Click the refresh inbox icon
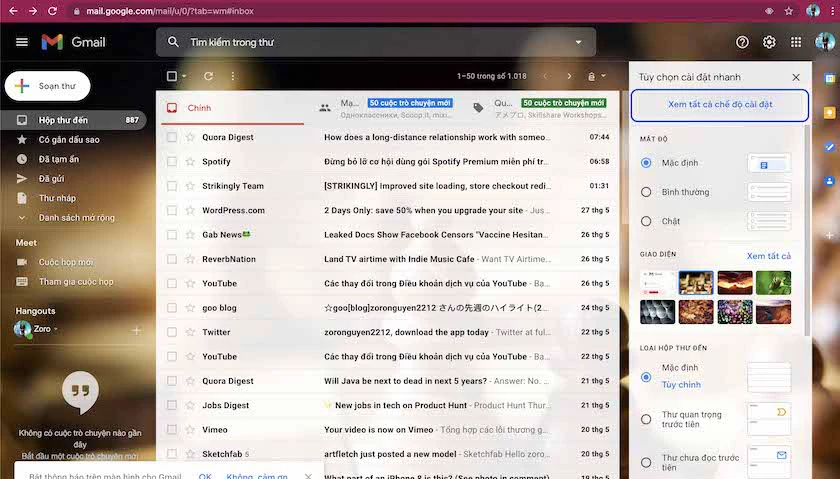This screenshot has width=840, height=479. (208, 76)
